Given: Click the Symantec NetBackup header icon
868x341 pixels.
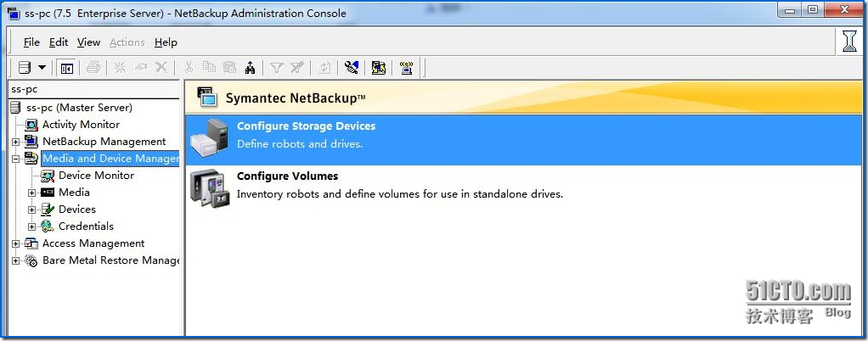Looking at the screenshot, I should point(207,97).
